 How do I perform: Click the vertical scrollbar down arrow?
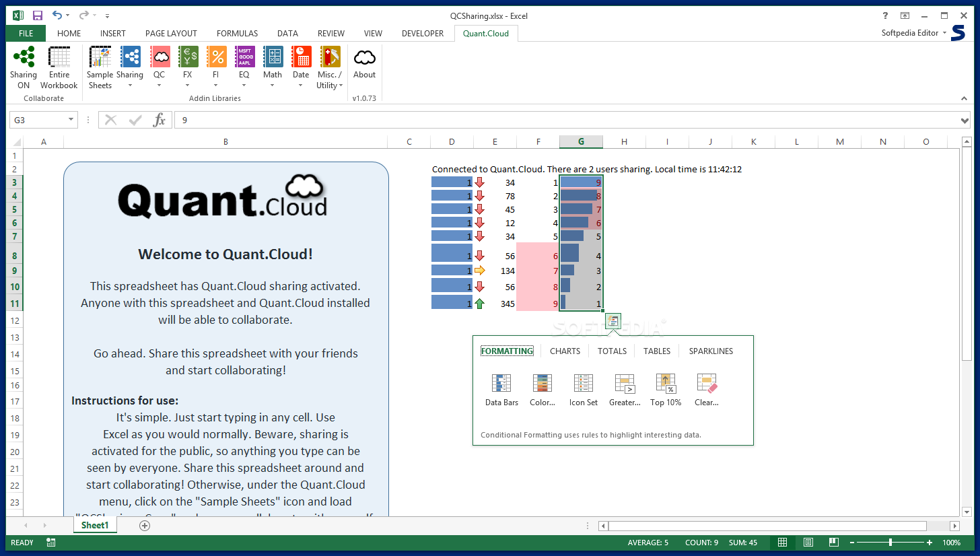point(967,512)
